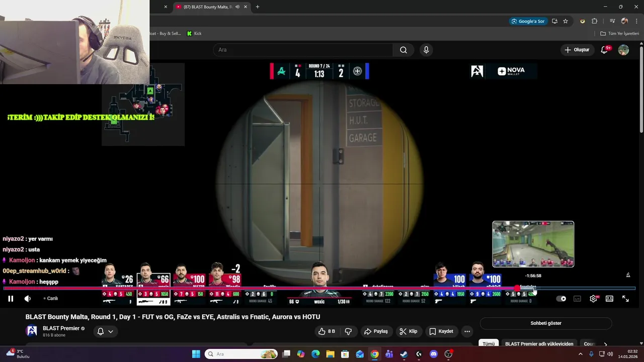644x362 pixels.
Task: Share the video via Paylaş
Action: point(376,331)
